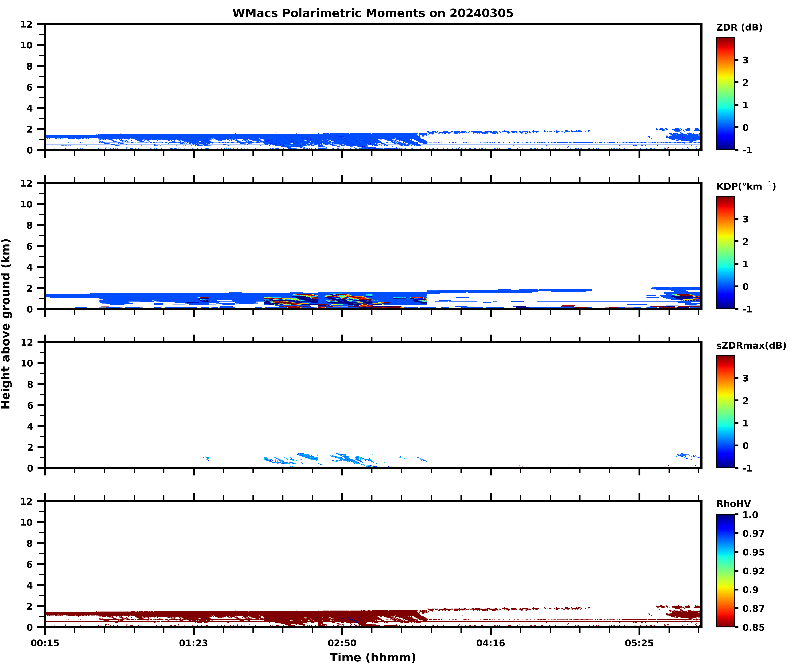Click the 01:23 time tick label

click(194, 643)
